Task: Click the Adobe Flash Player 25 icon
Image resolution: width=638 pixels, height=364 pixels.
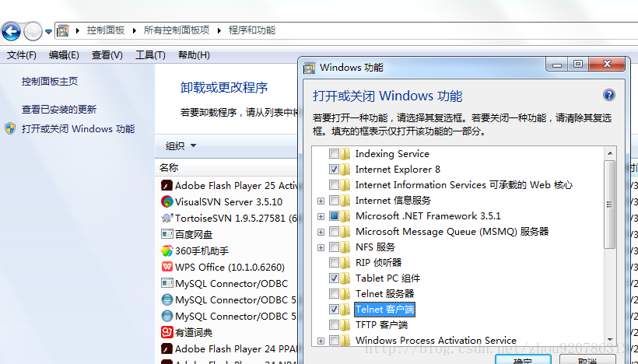Action: click(x=167, y=185)
